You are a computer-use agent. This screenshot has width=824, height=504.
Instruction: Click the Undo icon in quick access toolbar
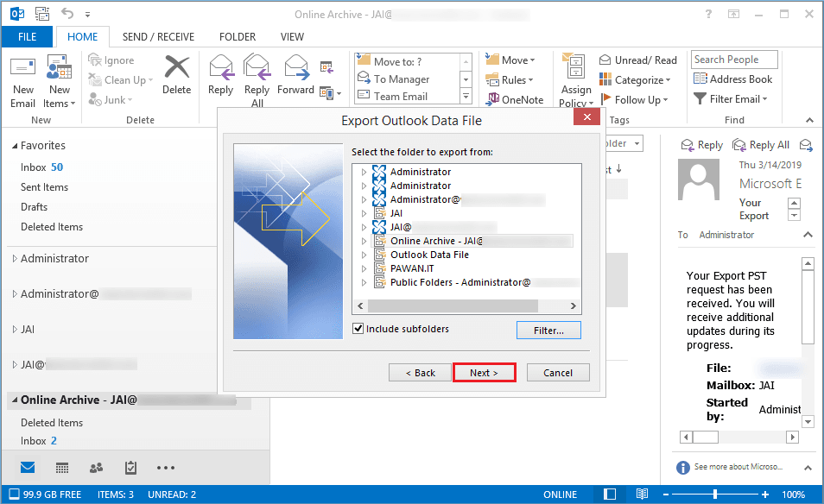[67, 13]
